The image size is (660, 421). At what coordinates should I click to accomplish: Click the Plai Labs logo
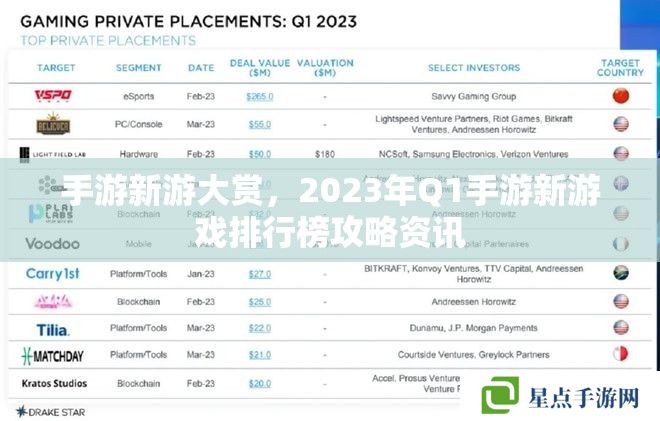[x=51, y=213]
